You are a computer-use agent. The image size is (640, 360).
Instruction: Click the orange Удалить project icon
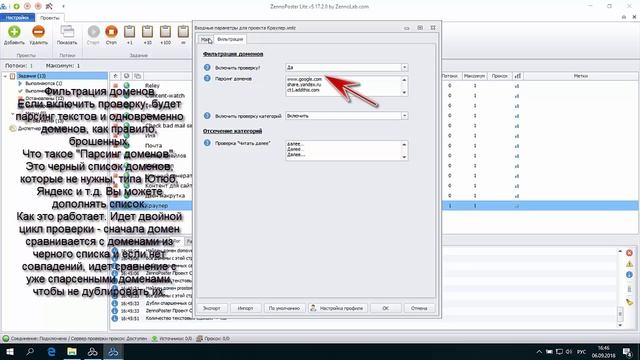coord(38,32)
